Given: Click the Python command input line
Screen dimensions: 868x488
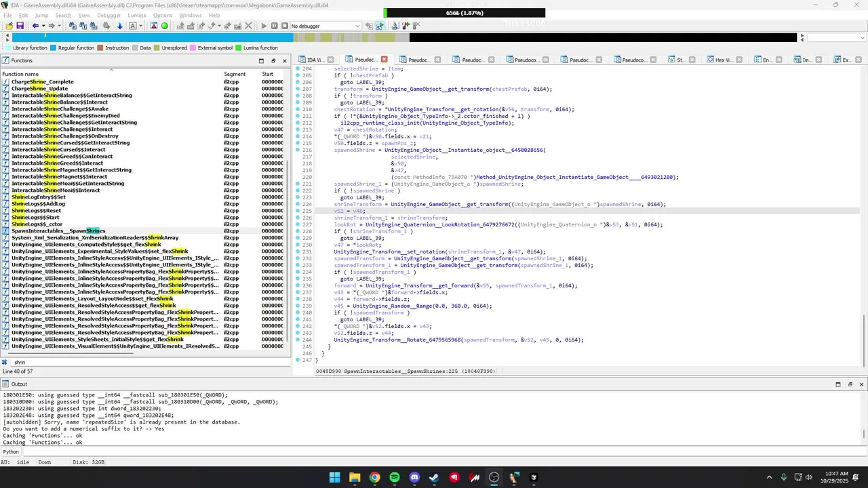Looking at the screenshot, I should 444,451.
